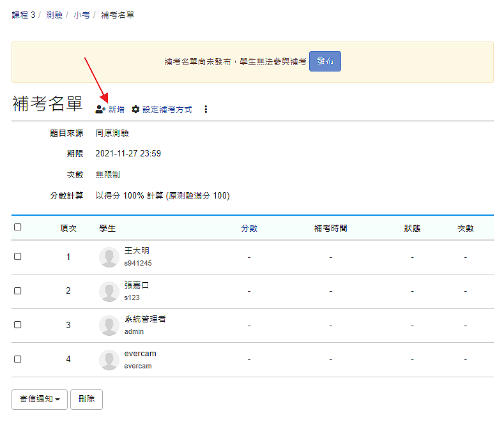Check the checkbox for row 1 王大明
Viewport: 504px width, 429px height.
click(18, 257)
